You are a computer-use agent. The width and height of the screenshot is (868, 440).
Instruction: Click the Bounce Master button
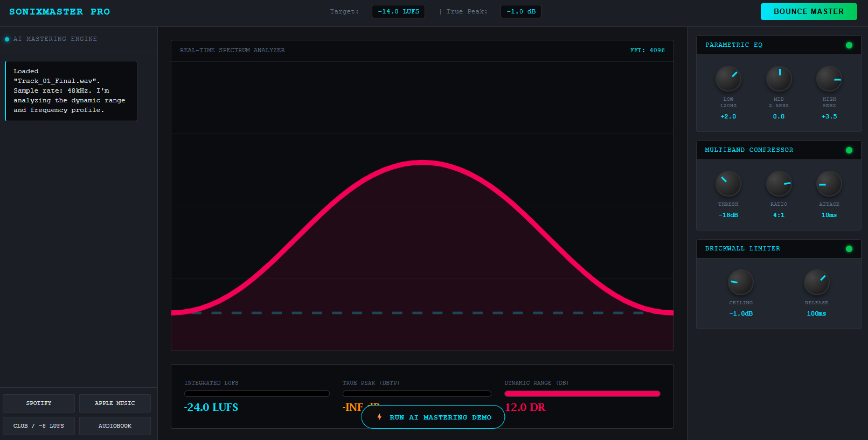[809, 11]
